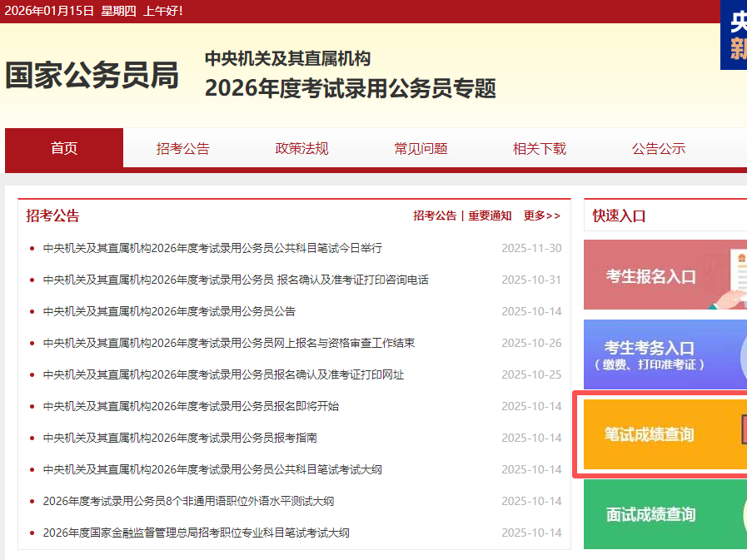Open the 报考指南 announcement link
The width and height of the screenshot is (747, 560).
point(180,438)
